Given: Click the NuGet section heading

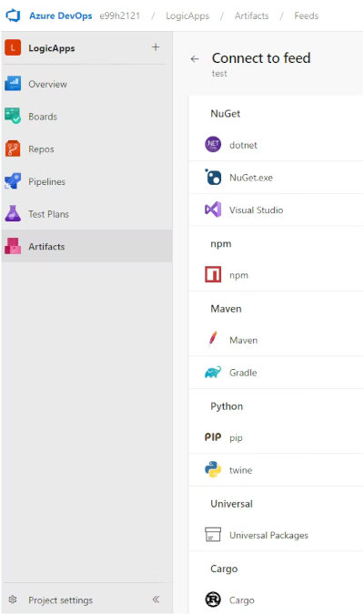Looking at the screenshot, I should pyautogui.click(x=226, y=113).
